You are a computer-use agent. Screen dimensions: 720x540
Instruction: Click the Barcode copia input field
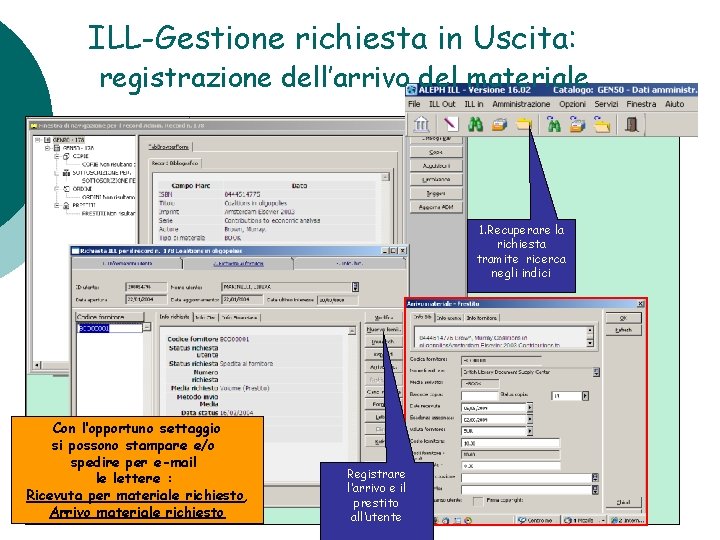point(479,395)
